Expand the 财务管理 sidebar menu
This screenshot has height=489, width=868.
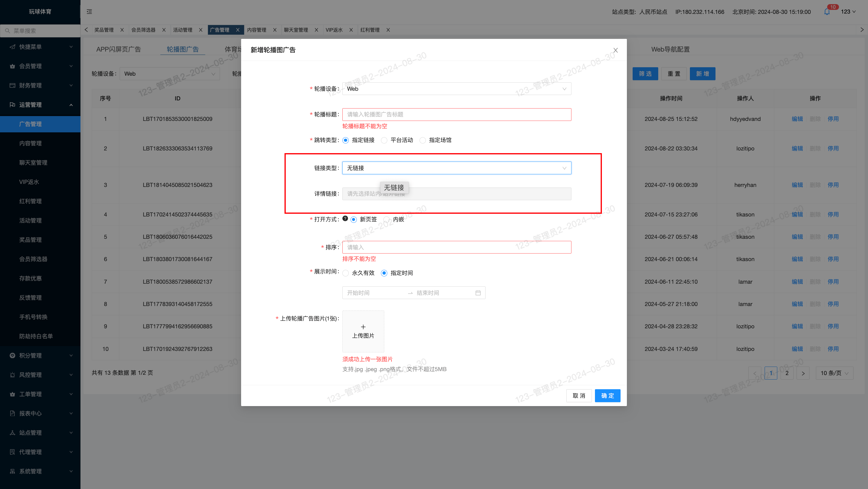click(x=40, y=85)
